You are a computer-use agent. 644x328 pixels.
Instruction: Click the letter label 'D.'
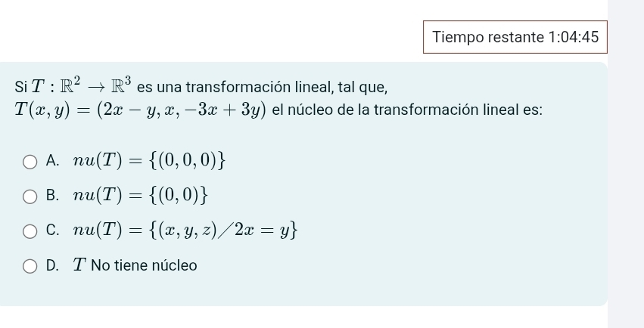[52, 266]
